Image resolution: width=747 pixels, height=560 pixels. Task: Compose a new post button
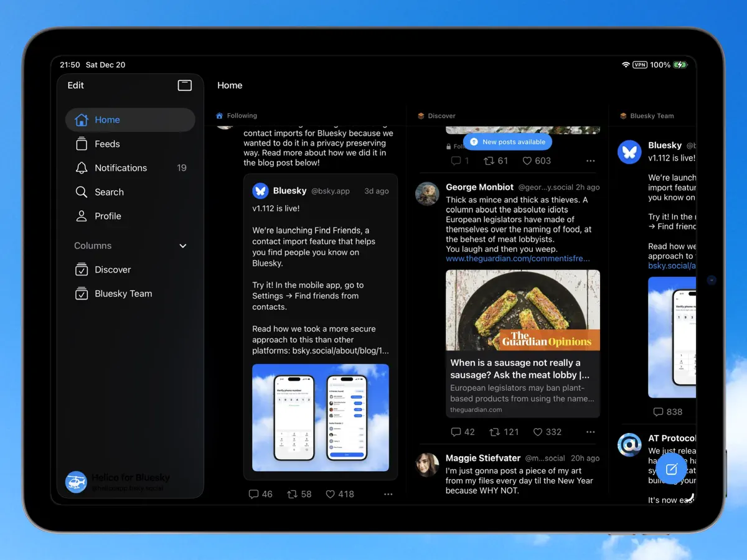672,469
